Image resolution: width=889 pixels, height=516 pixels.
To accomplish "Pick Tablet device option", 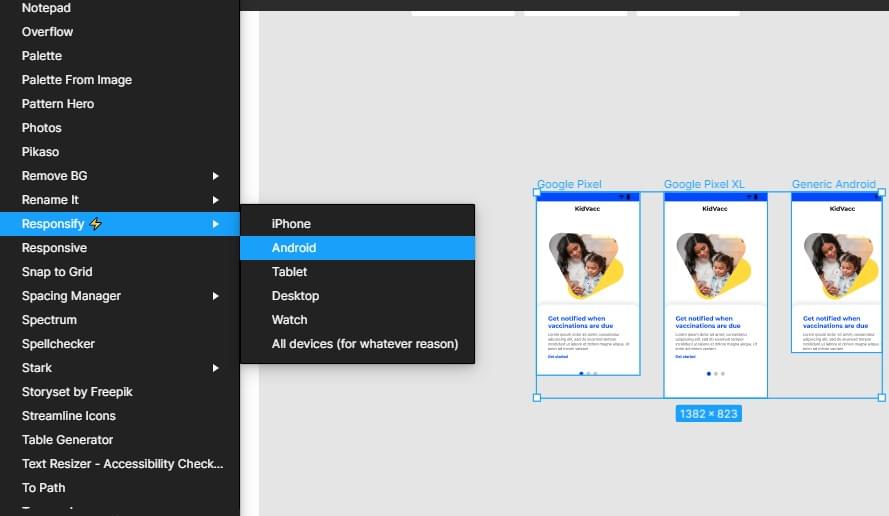I will coord(289,272).
